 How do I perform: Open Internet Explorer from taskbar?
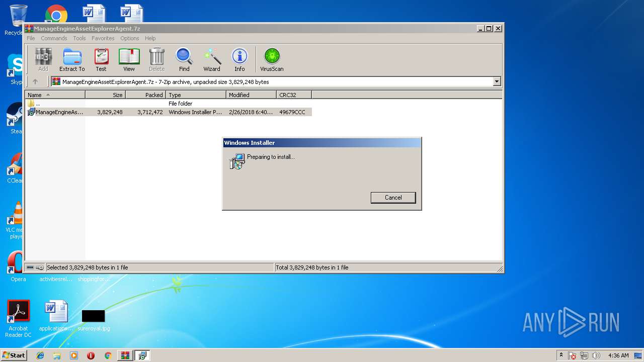[40, 355]
